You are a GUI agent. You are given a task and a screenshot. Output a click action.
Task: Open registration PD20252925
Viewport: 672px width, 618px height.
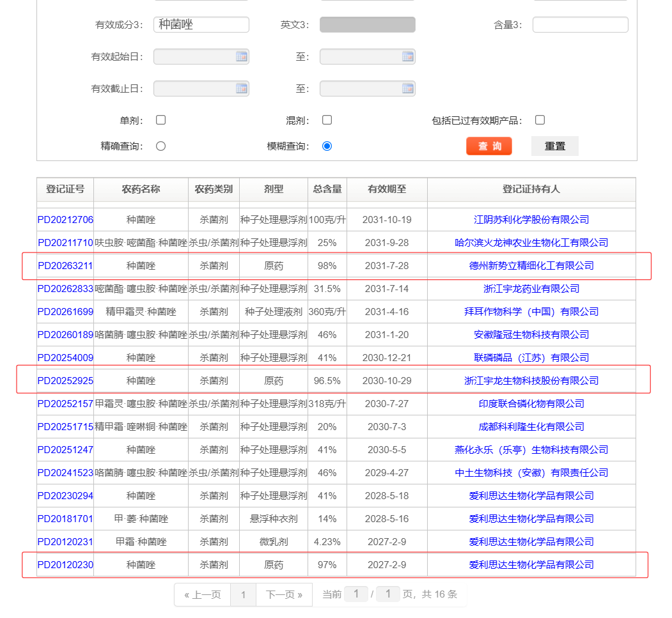point(65,381)
